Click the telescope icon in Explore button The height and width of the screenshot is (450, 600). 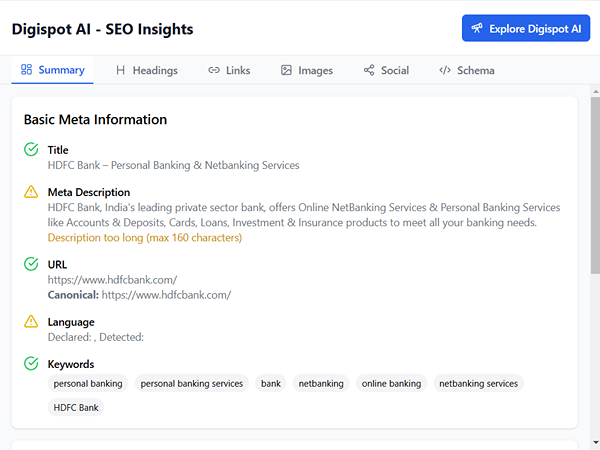coord(477,28)
